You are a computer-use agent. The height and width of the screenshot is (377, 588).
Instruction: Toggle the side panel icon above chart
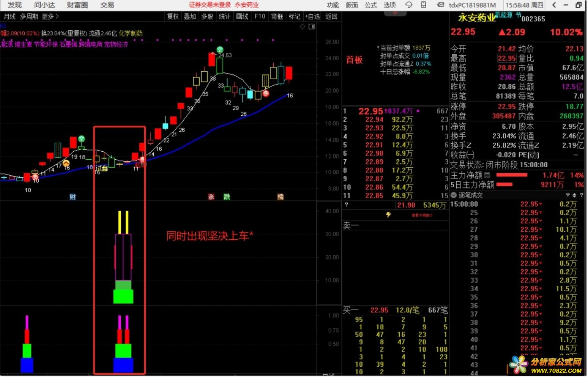tap(312, 27)
